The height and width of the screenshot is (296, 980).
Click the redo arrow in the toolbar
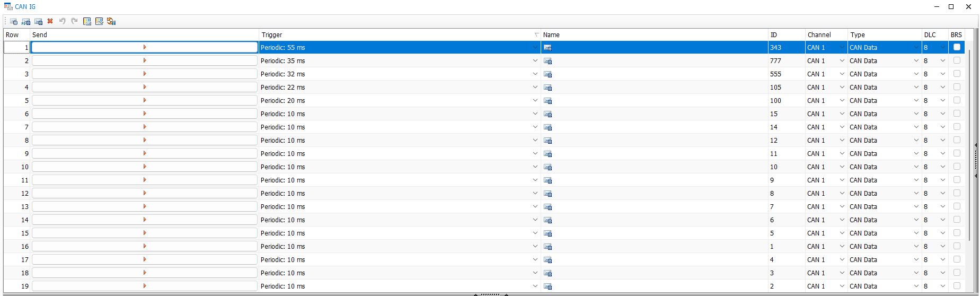(x=75, y=21)
